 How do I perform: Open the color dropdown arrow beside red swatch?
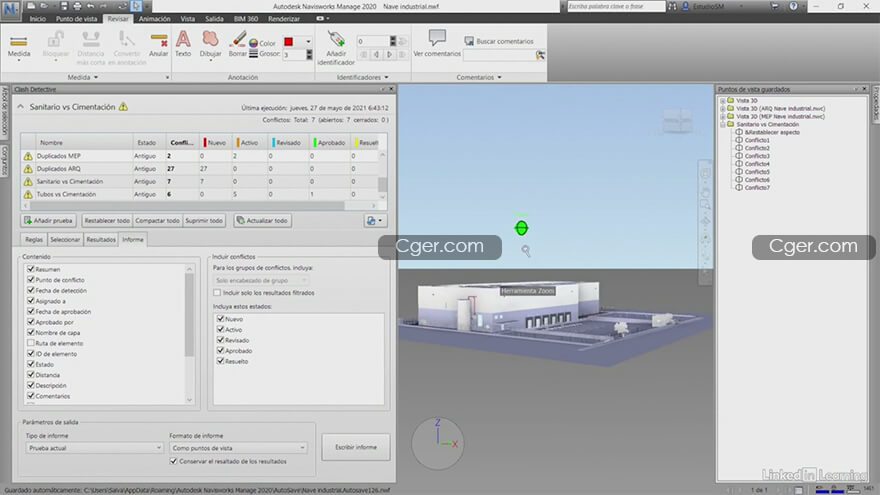[308, 42]
